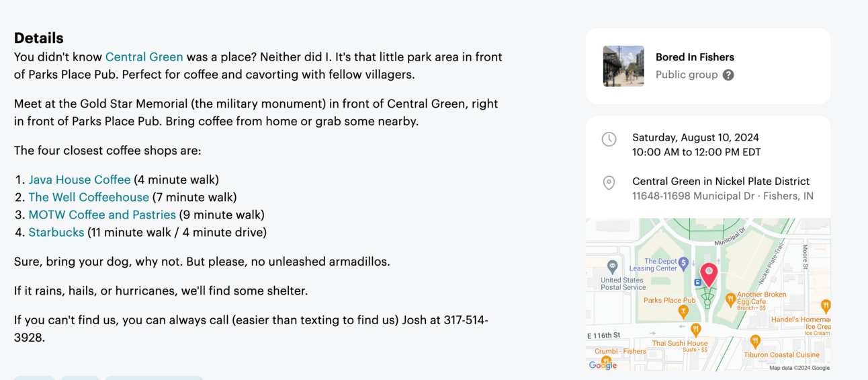This screenshot has height=380, width=868.
Task: Open the Central Green link
Action: click(x=144, y=57)
